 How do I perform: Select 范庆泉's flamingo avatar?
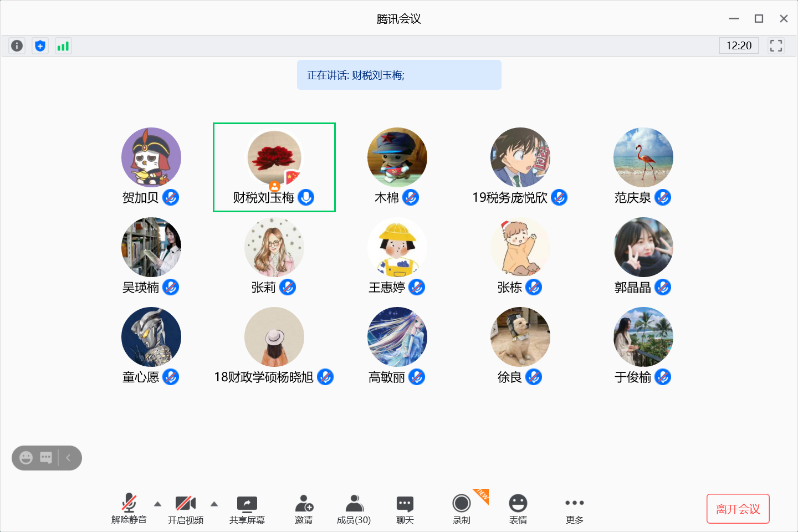(643, 157)
